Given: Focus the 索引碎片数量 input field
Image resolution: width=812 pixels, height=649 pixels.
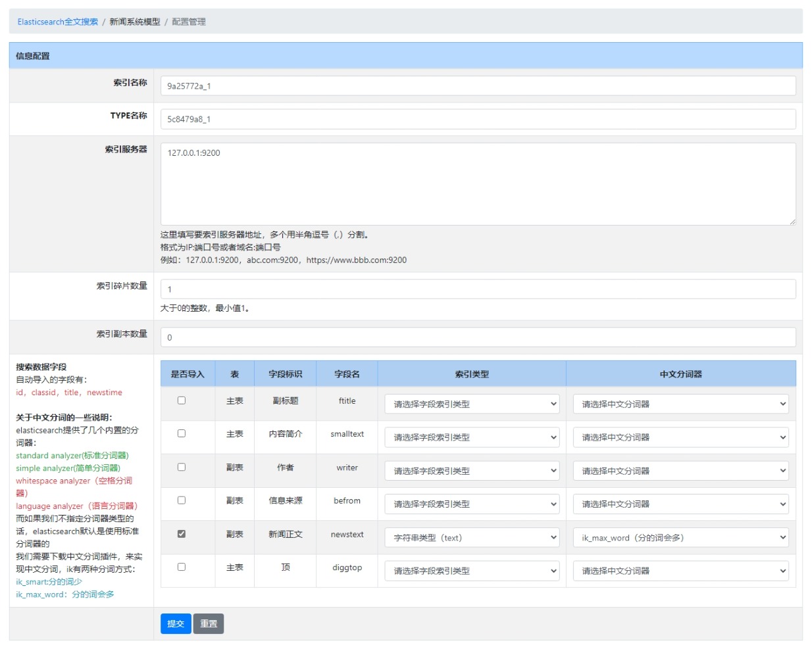Looking at the screenshot, I should coord(478,289).
